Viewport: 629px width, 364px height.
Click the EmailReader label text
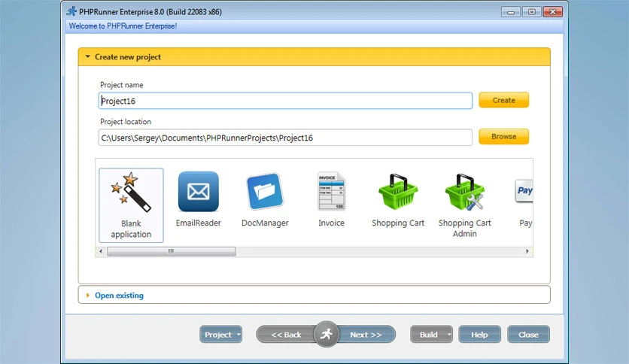click(199, 223)
